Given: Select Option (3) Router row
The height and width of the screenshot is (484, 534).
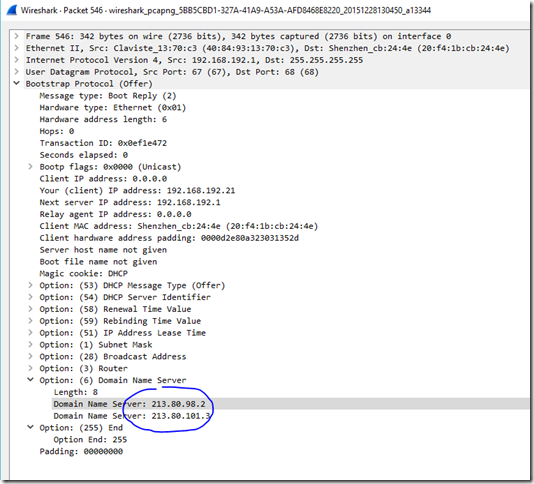Looking at the screenshot, I should pos(84,369).
